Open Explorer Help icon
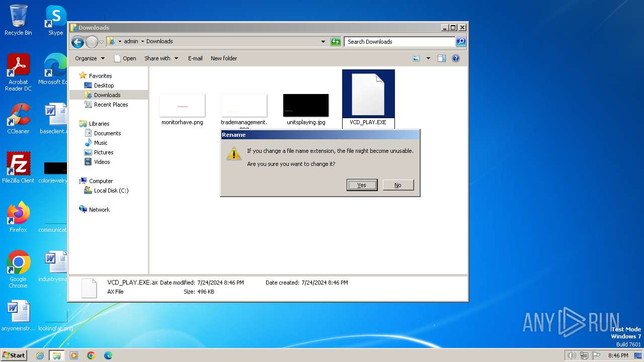Viewport: 644px width, 362px height. tap(456, 58)
